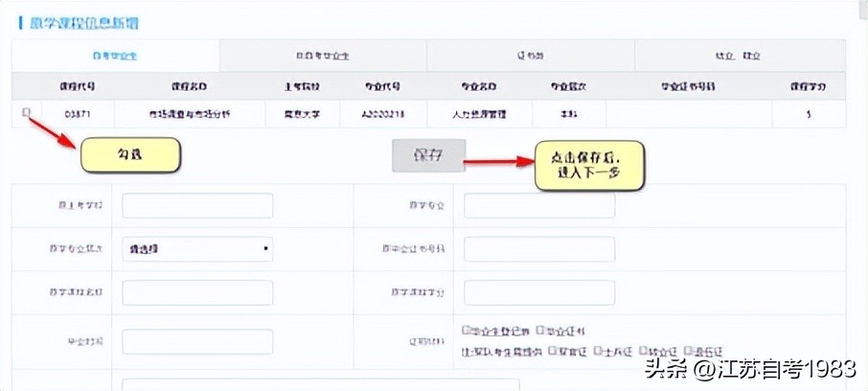Click the dropdown arrow of 原学专业层次
The image size is (868, 391).
tap(265, 249)
